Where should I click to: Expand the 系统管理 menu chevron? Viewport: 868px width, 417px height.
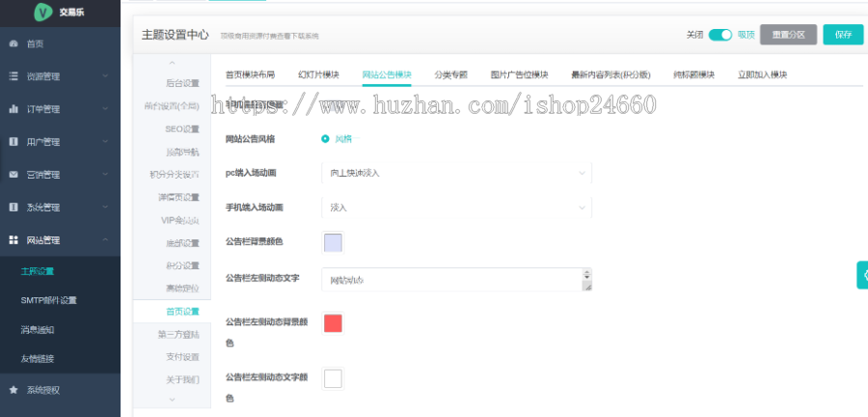click(x=105, y=208)
